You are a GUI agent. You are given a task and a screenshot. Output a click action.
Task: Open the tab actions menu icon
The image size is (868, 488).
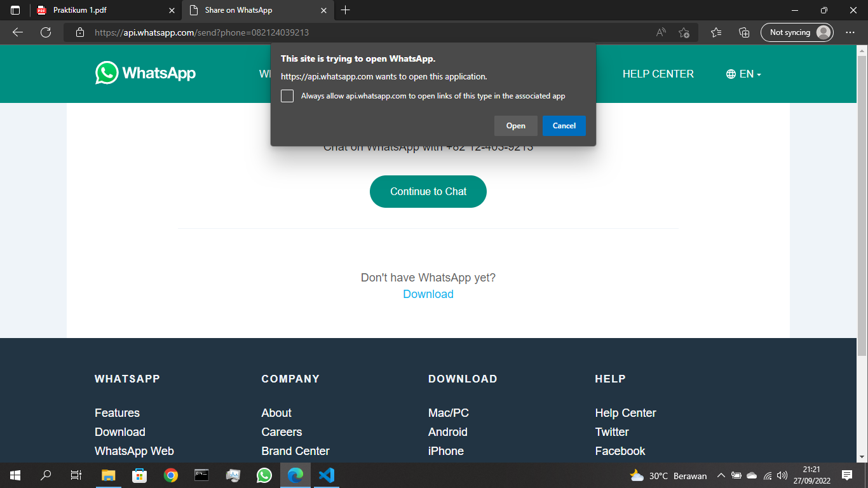(15, 10)
